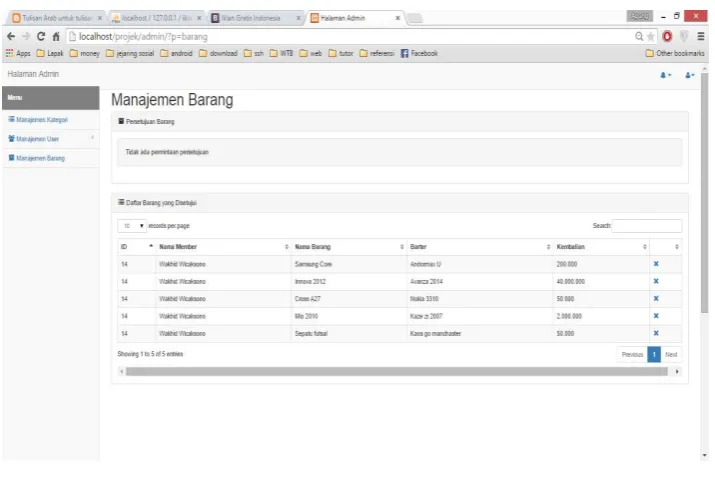
Task: Open a new browser tab
Action: pyautogui.click(x=414, y=18)
